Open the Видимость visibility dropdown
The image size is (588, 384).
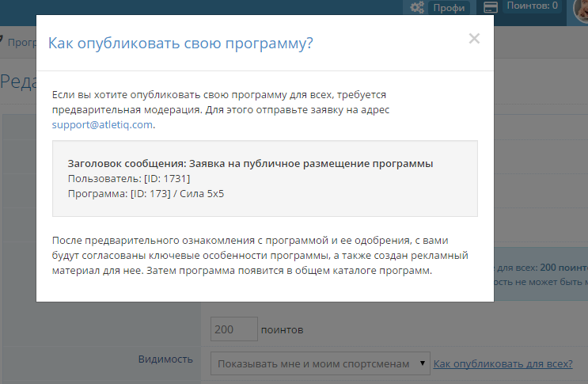click(321, 363)
